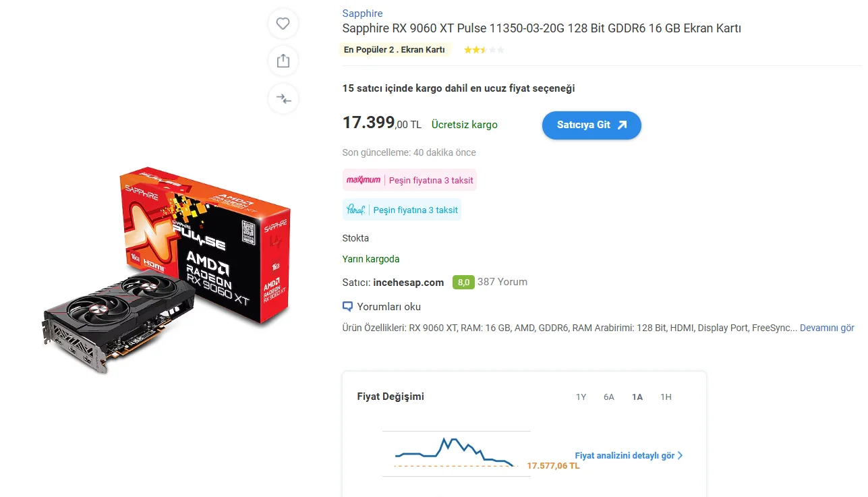Select the 1A price history range
Screen dimensions: 868x497
coord(637,397)
